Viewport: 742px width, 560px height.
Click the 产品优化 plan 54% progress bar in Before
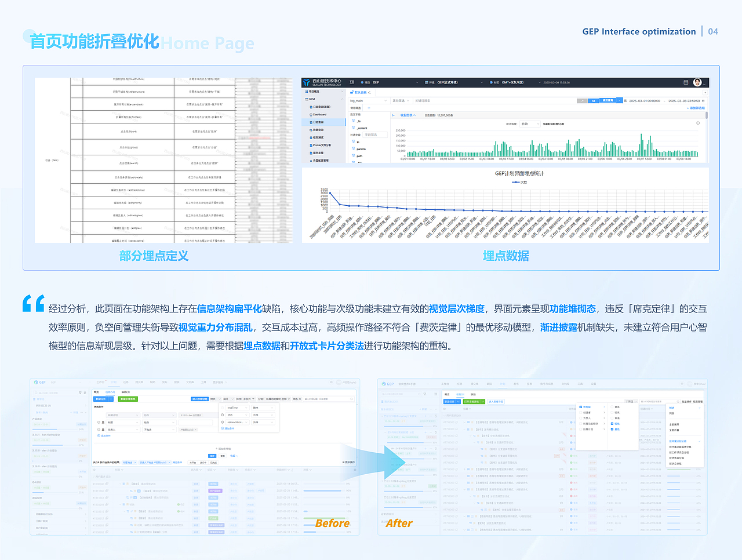click(54, 429)
